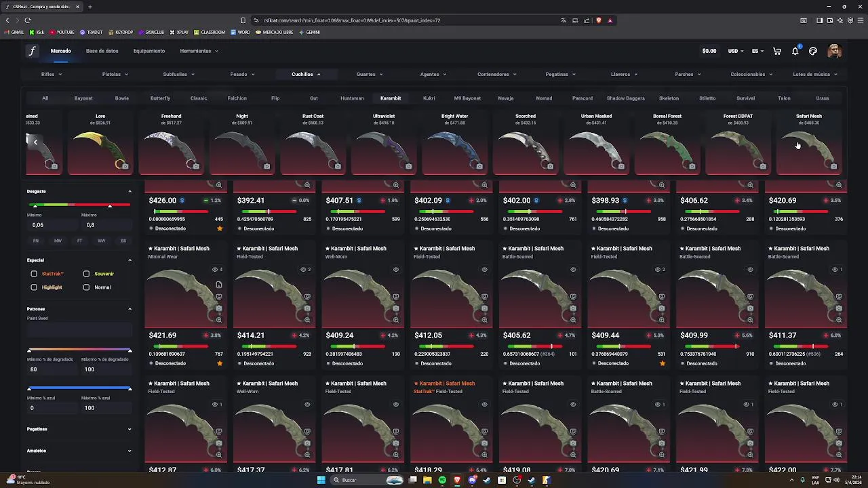868x488 pixels.
Task: Click the Desgaste float range slider
Action: click(79, 205)
